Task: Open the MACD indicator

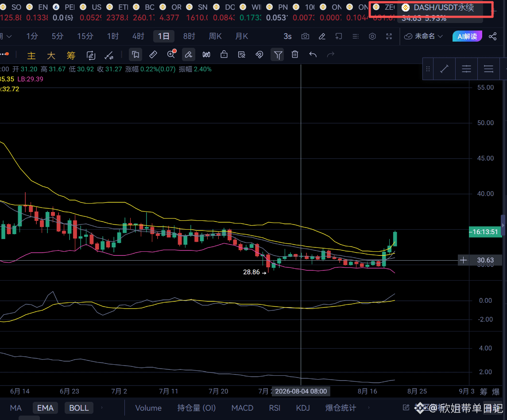Action: [x=242, y=408]
